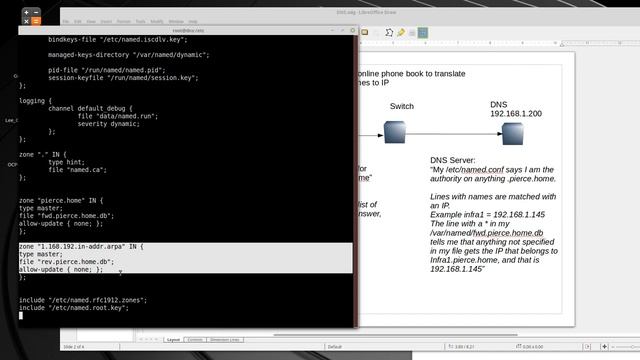Switch to the Layout layer tab

(x=173, y=340)
